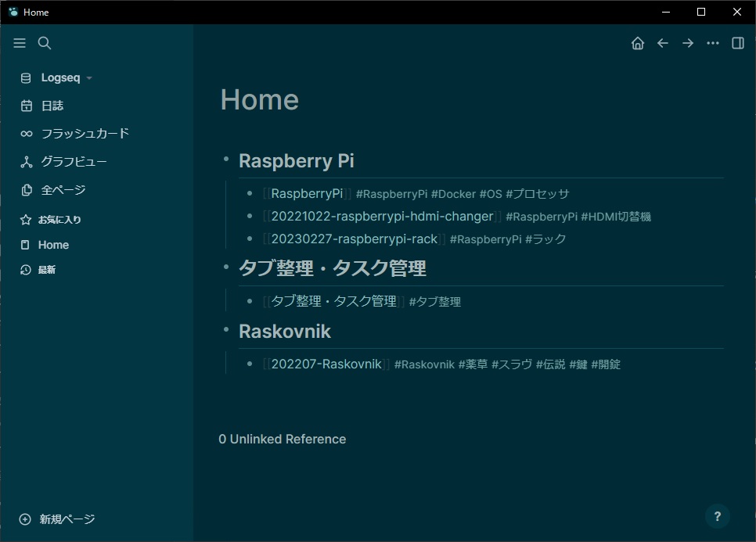
Task: Click the Logseq app icon in title bar
Action: tap(13, 12)
